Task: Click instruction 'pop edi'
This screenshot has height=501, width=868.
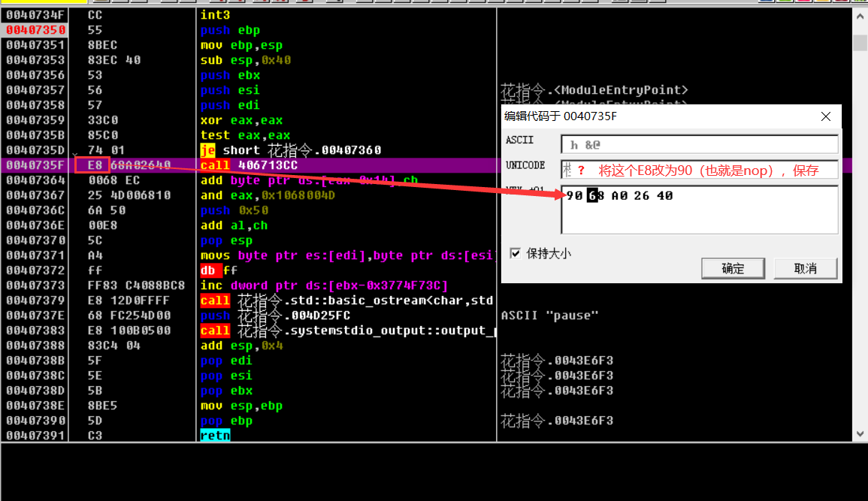Action: pyautogui.click(x=226, y=360)
